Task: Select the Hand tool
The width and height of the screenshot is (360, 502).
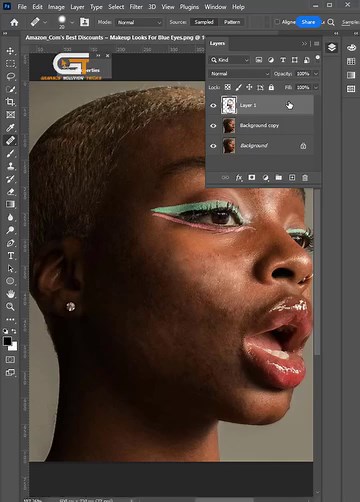Action: coord(10,294)
